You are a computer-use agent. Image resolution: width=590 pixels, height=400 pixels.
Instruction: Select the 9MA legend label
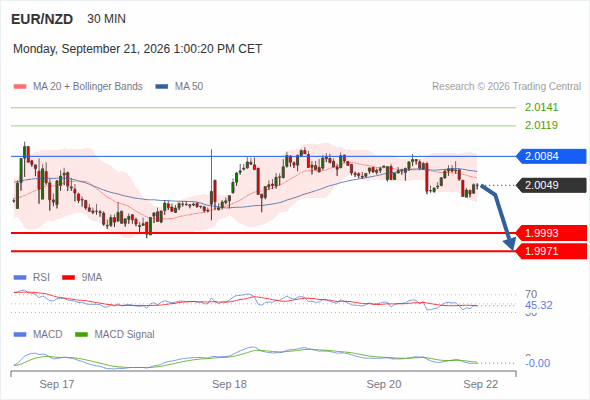click(92, 278)
